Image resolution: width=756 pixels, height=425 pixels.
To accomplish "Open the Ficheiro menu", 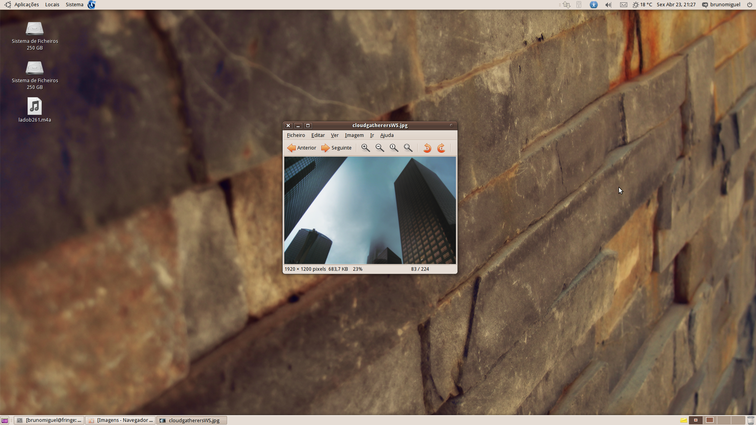I will click(296, 135).
